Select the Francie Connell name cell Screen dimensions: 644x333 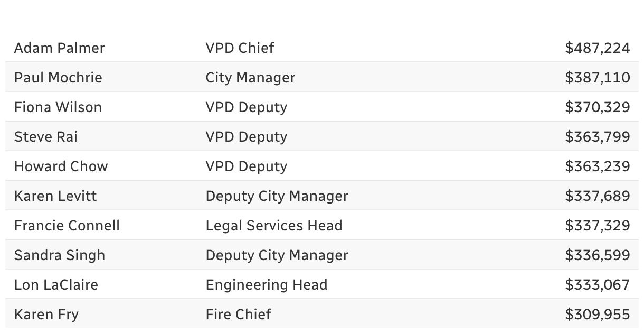[67, 226]
